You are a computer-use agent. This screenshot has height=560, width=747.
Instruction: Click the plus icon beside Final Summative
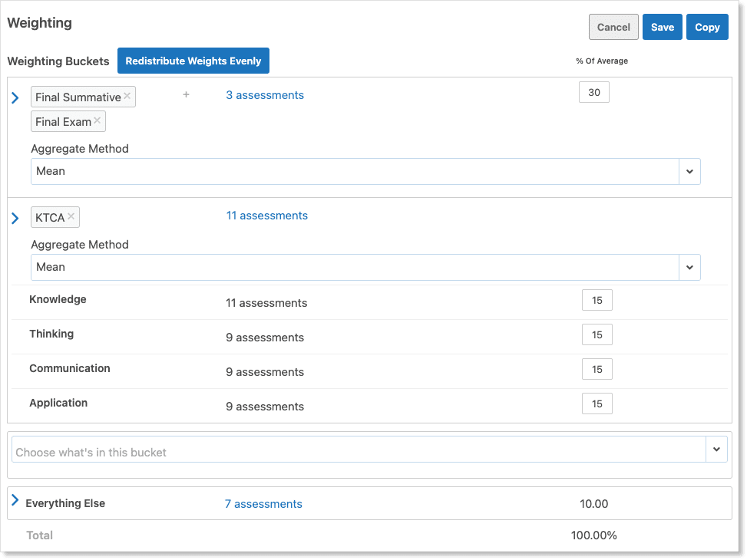[x=186, y=95]
